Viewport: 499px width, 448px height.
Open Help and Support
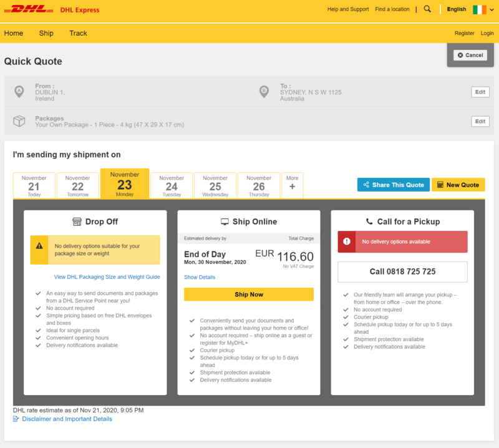pos(348,9)
